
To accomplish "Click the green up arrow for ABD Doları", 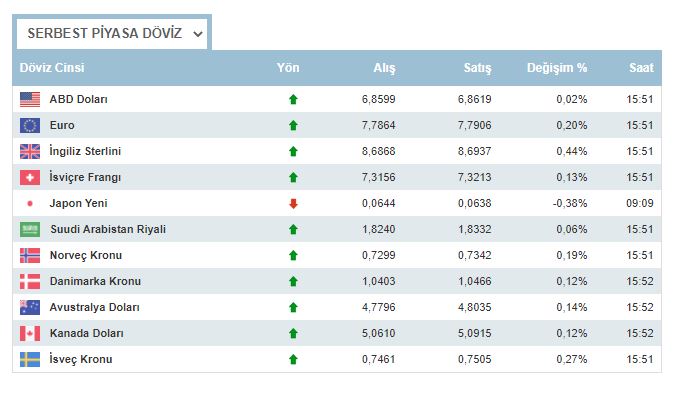I will (x=293, y=100).
